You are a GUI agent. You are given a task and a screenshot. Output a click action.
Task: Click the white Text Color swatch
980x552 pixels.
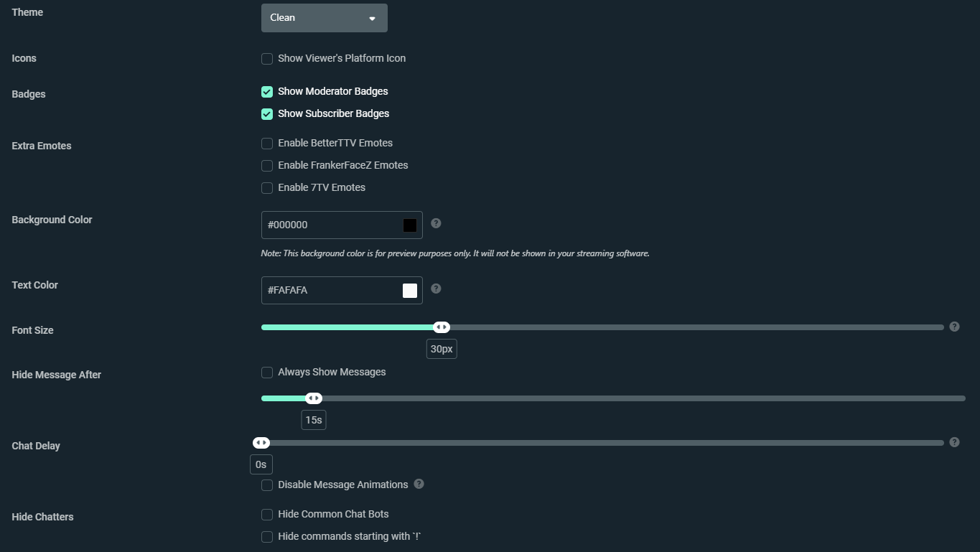pos(410,290)
